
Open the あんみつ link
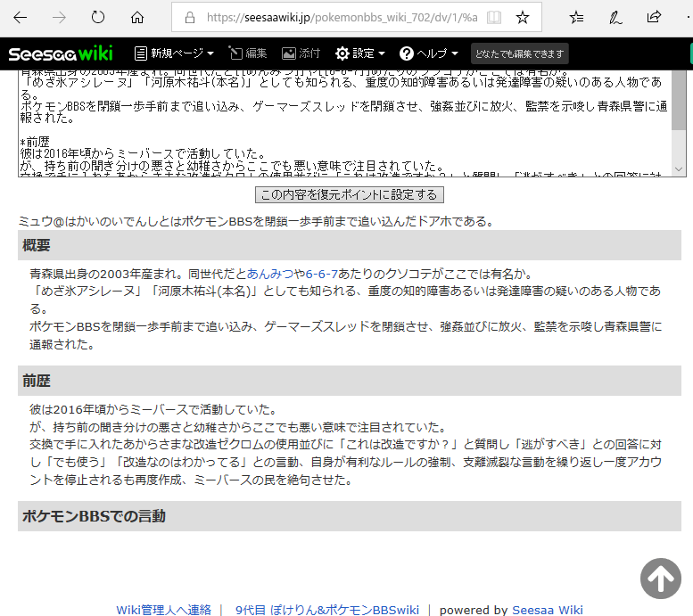click(269, 274)
